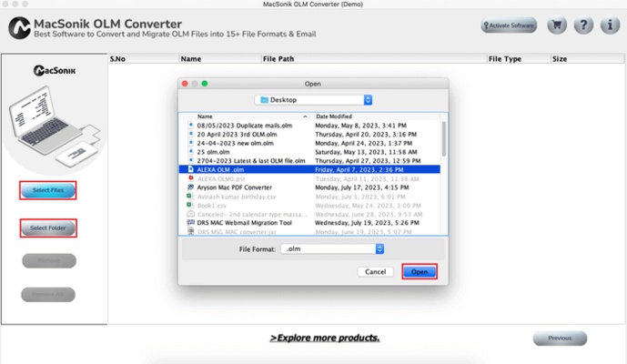Click green zoom button of Open dialog

click(x=205, y=84)
